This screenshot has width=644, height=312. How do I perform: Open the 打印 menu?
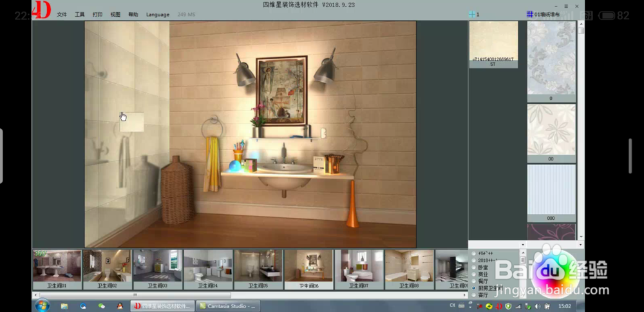[97, 14]
